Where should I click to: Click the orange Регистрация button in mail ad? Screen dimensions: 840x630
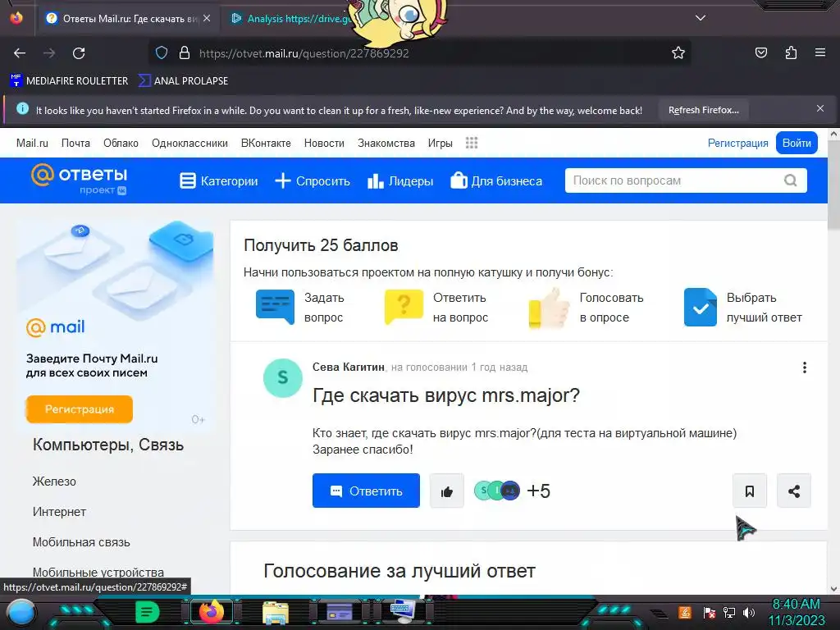click(80, 409)
